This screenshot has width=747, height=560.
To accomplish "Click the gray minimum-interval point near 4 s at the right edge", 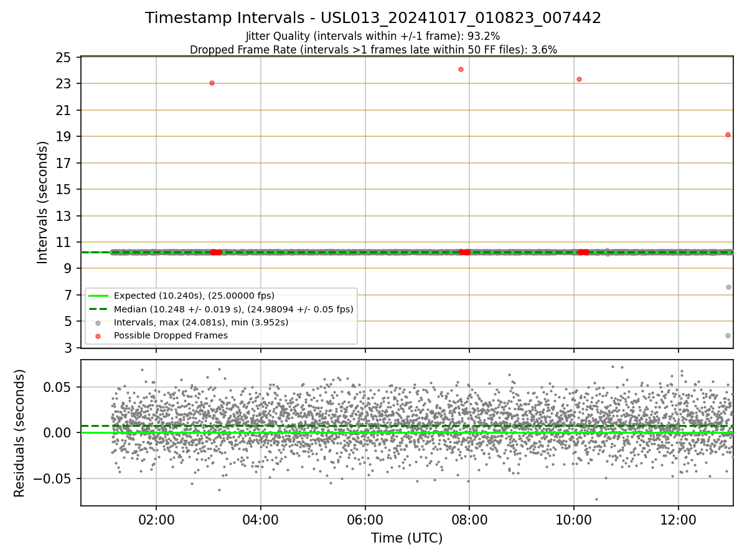I will click(728, 335).
